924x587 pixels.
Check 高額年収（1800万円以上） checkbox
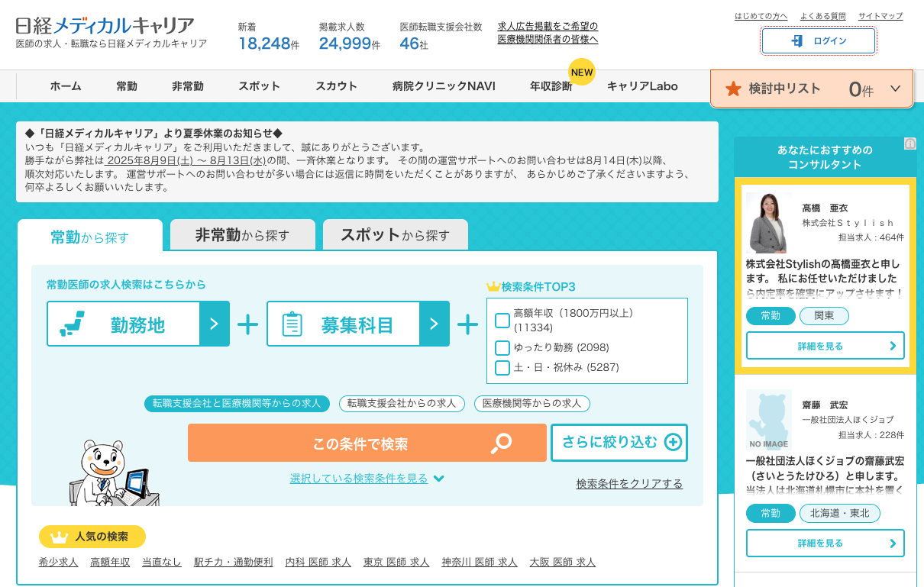coord(502,321)
